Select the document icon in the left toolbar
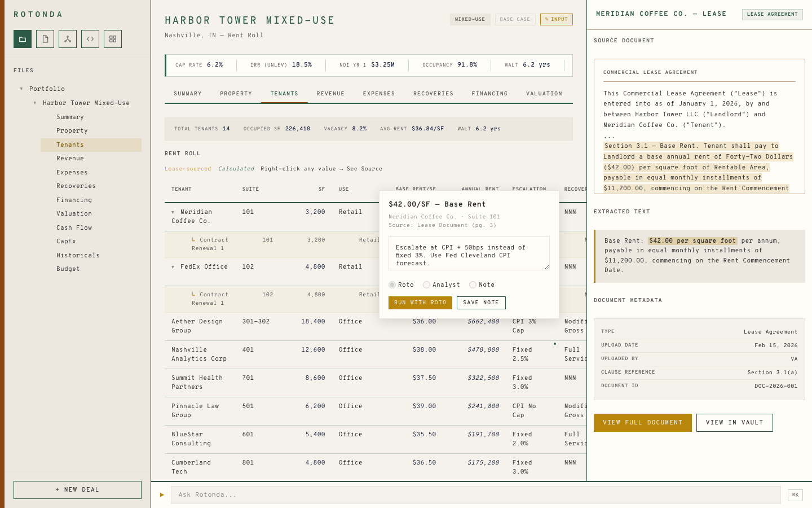Viewport: 812px width, 508px height. [45, 38]
